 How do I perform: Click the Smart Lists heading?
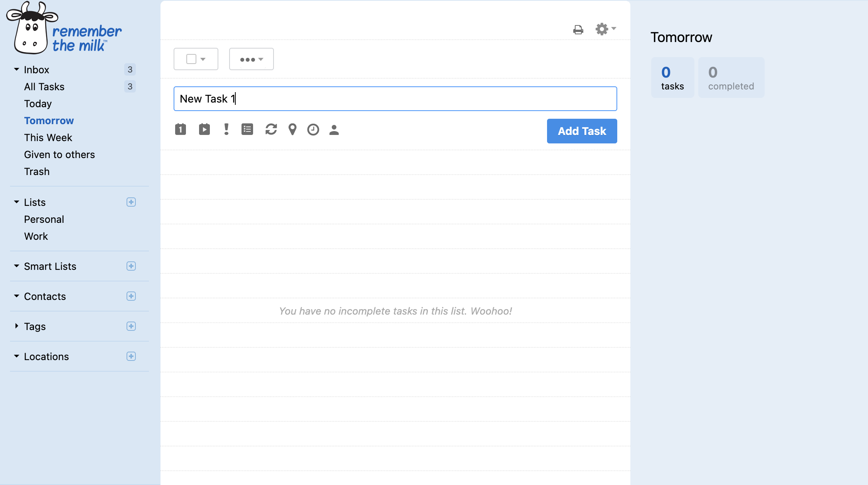click(x=50, y=266)
